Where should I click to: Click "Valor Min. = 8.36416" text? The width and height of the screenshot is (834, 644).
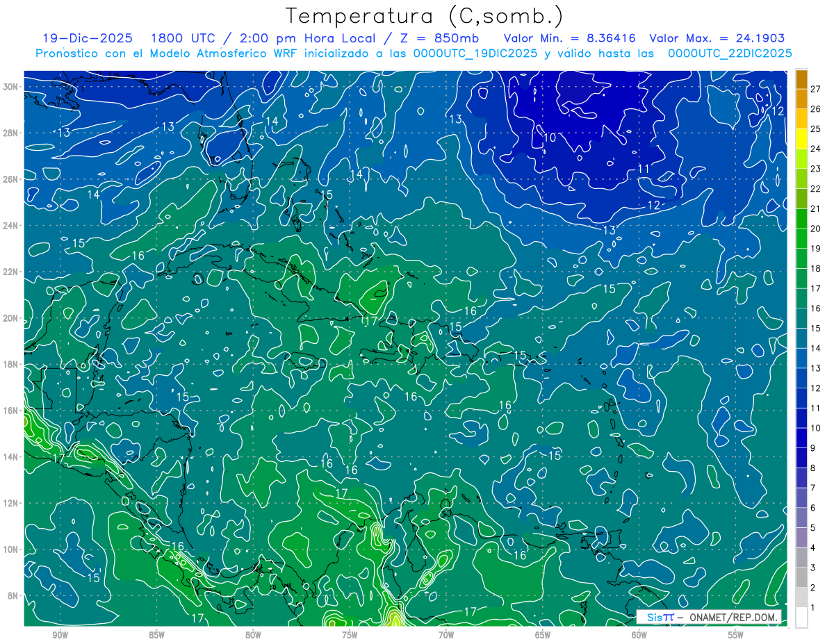[569, 38]
